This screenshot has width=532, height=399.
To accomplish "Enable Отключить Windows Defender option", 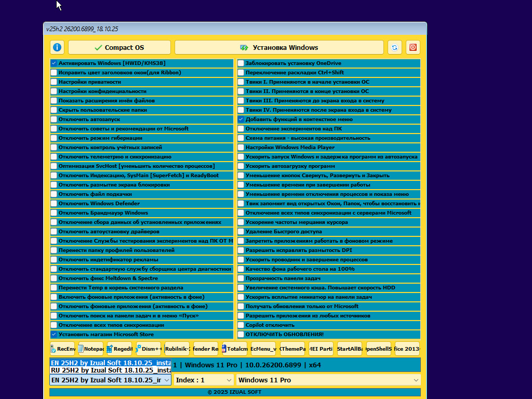I will (54, 204).
